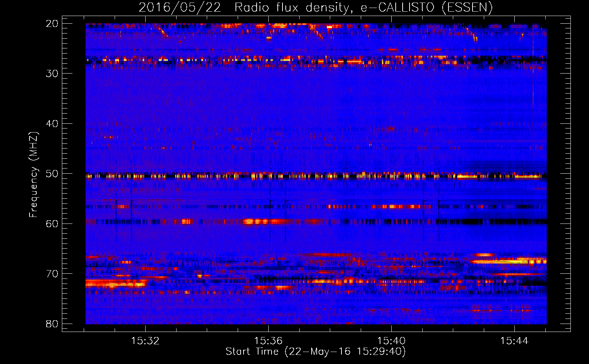This screenshot has width=589, height=364.
Task: Click the 70 frequency tick label
Action: tap(52, 274)
